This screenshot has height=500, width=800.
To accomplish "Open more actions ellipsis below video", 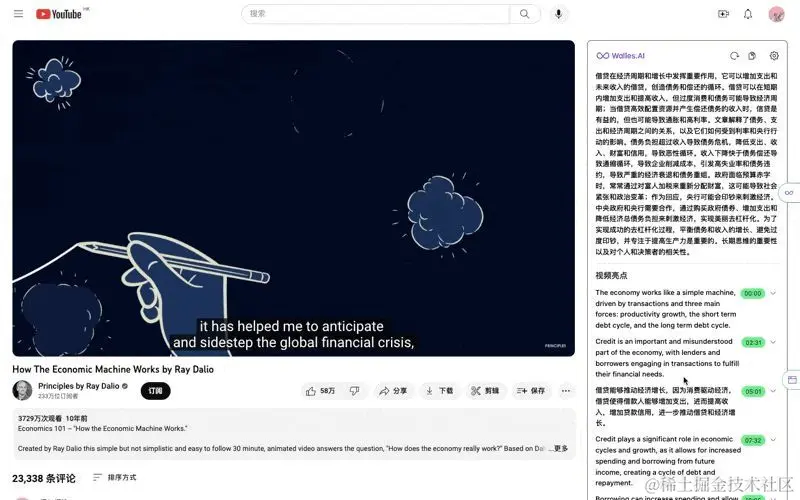I will (x=566, y=391).
